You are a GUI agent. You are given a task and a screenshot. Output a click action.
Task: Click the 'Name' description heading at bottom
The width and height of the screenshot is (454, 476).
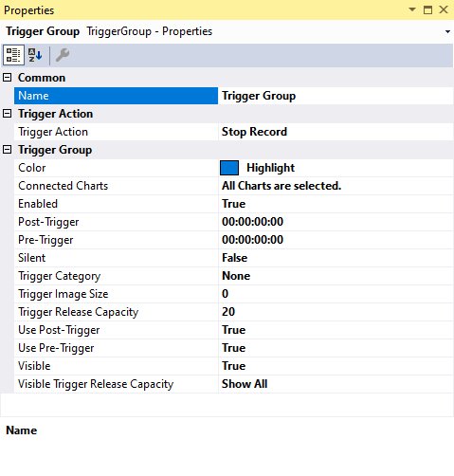point(22,430)
